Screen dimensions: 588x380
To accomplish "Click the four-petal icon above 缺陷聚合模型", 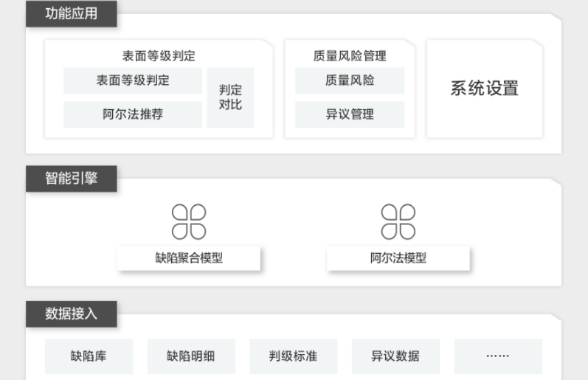I will tap(189, 221).
